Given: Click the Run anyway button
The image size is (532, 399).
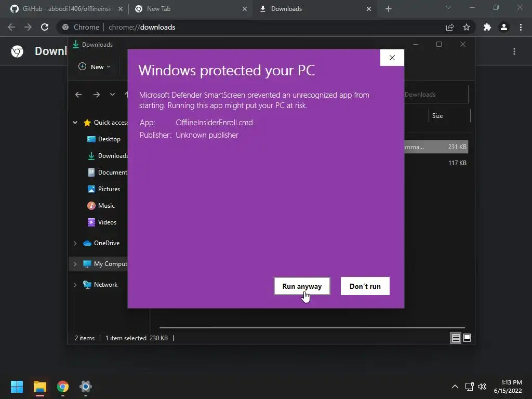Looking at the screenshot, I should [302, 286].
